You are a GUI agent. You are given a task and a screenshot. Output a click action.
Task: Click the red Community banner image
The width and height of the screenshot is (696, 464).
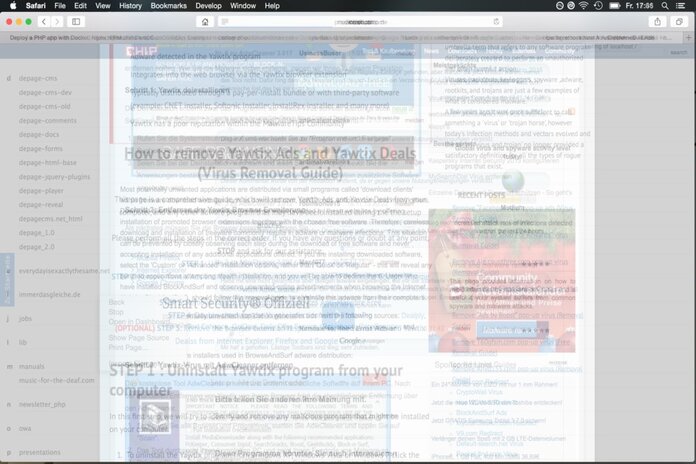point(502,281)
